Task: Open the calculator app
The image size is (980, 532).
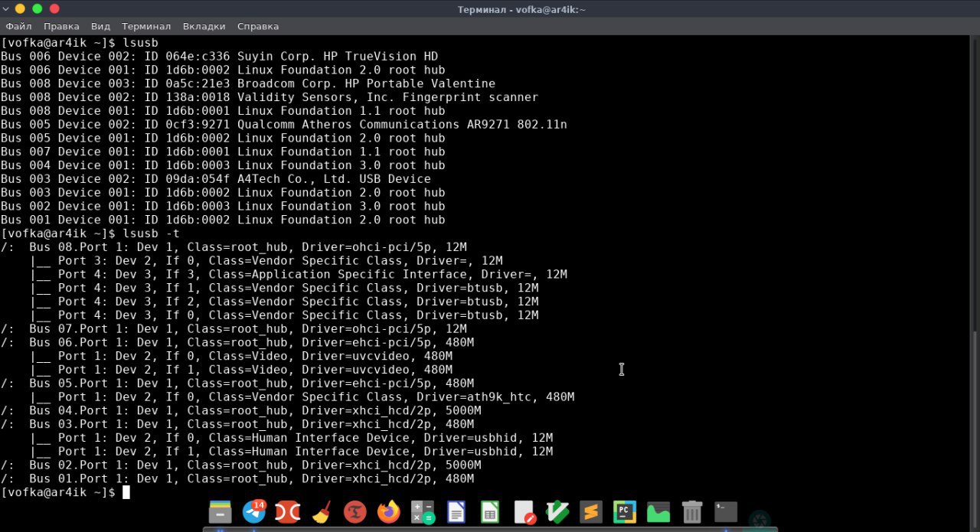Action: [423, 512]
